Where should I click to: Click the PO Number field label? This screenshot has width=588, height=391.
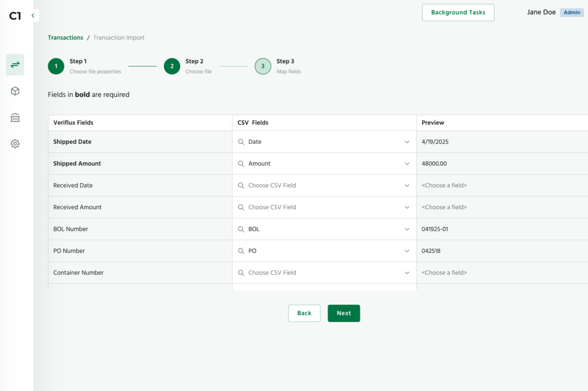coord(69,251)
